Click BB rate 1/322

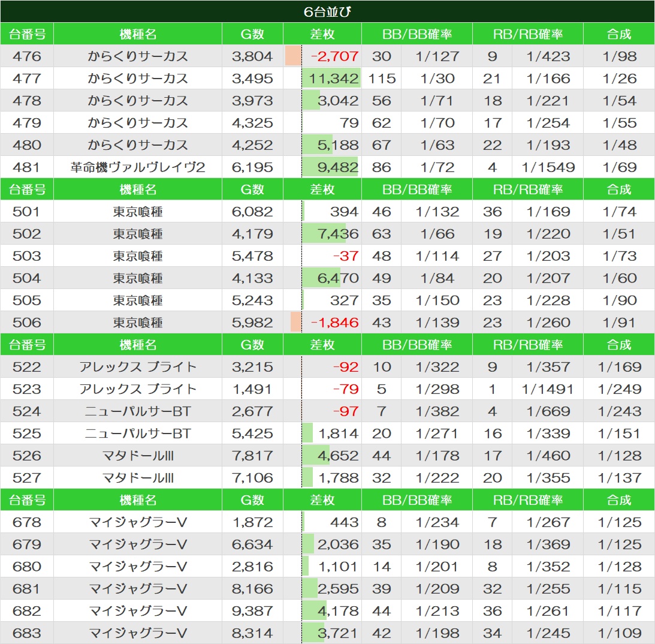[437, 366]
